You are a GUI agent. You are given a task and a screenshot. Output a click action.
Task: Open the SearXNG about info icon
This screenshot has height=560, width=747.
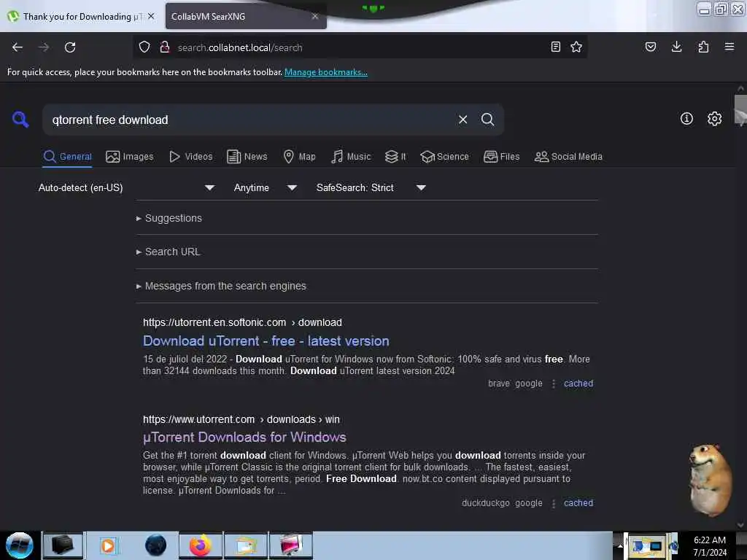click(686, 119)
